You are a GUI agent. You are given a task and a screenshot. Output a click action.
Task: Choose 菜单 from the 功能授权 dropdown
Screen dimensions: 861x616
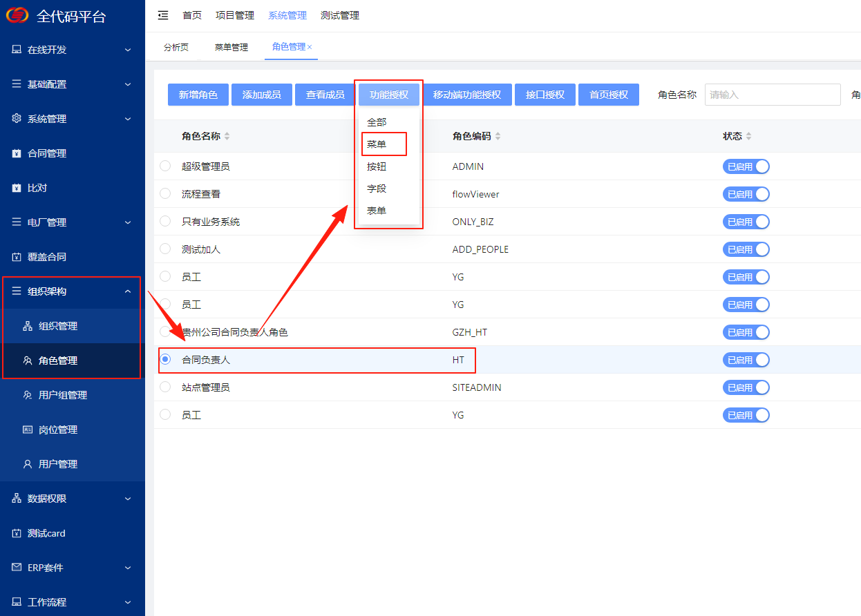coord(377,144)
